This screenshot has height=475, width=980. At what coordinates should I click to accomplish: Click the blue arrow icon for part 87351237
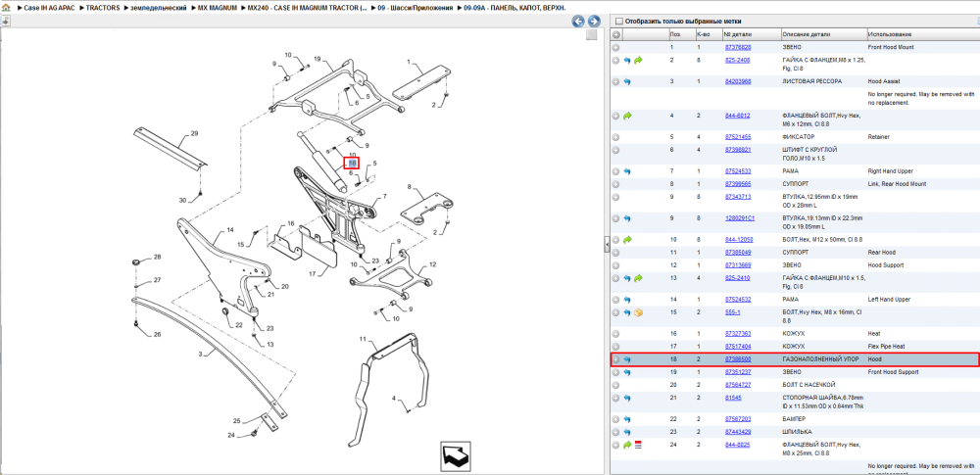(x=627, y=372)
